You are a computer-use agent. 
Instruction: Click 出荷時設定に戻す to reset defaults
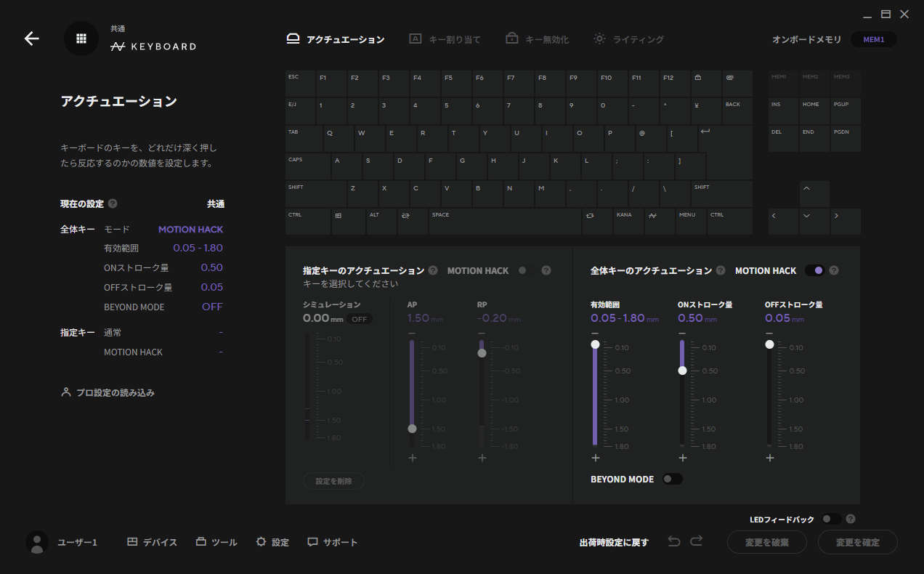614,542
